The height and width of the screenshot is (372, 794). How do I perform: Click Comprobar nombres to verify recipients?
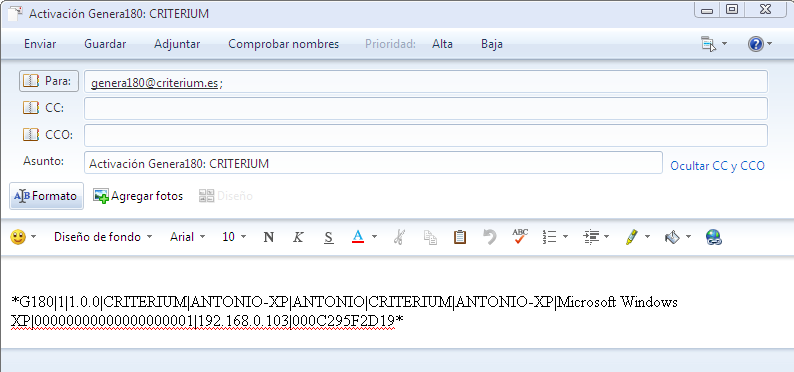(x=284, y=44)
